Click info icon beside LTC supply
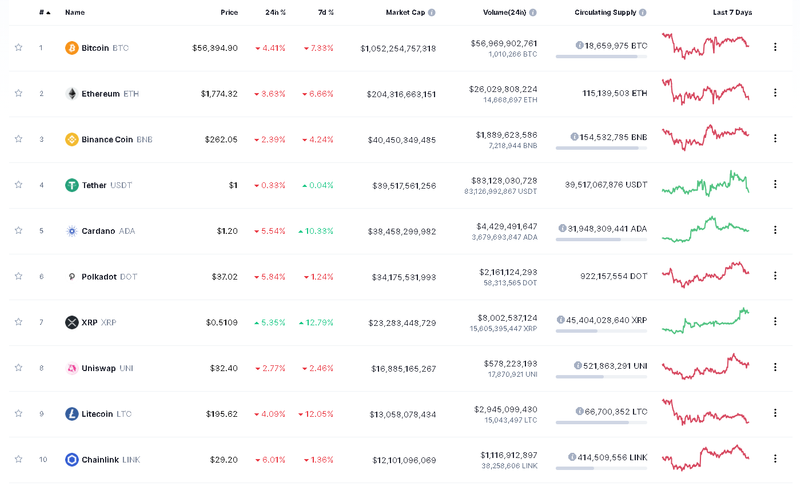800x485 pixels. click(x=579, y=411)
